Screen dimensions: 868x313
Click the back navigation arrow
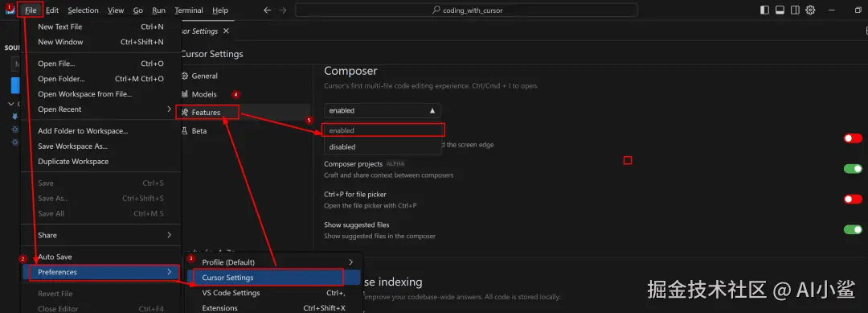point(268,10)
